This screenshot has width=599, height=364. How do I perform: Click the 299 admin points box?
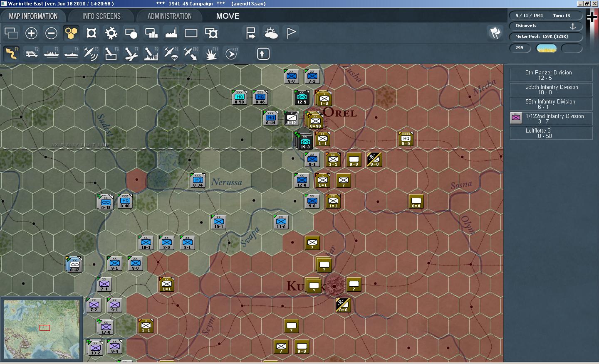(x=520, y=48)
